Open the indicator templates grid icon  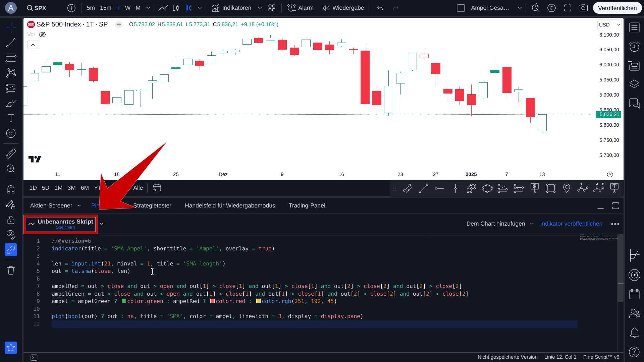[272, 8]
